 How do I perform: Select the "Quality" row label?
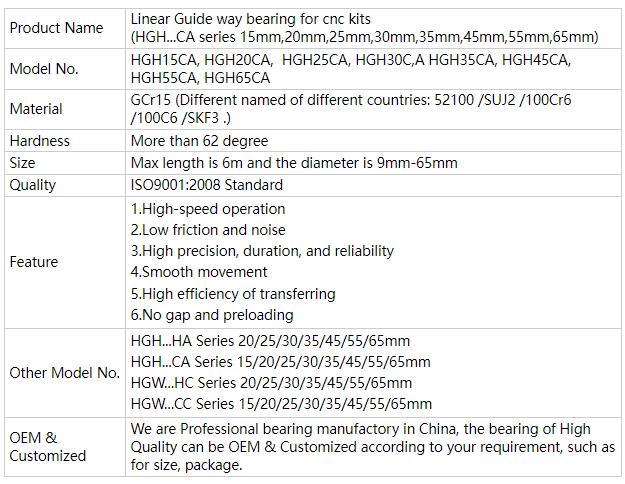[33, 185]
